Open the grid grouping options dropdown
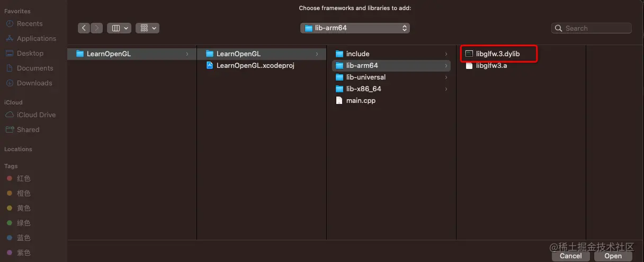 [x=147, y=28]
